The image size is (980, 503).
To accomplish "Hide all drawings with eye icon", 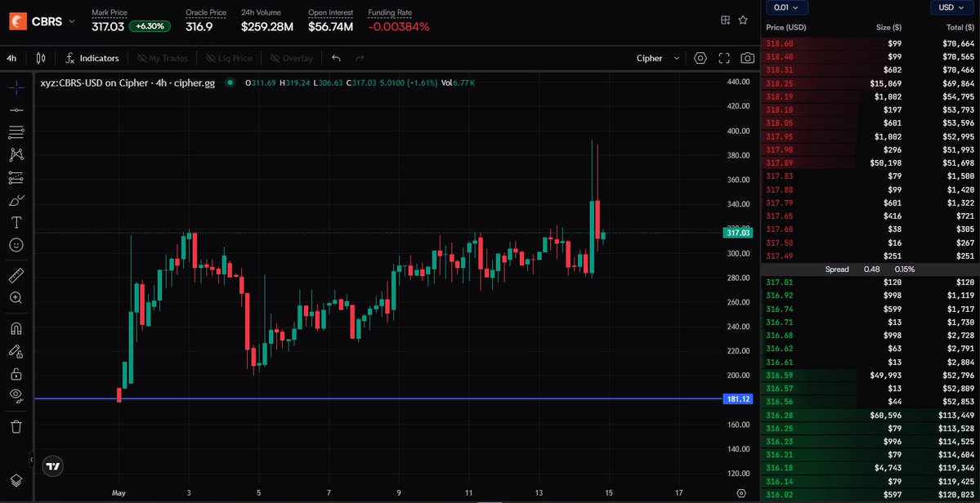I will (16, 396).
